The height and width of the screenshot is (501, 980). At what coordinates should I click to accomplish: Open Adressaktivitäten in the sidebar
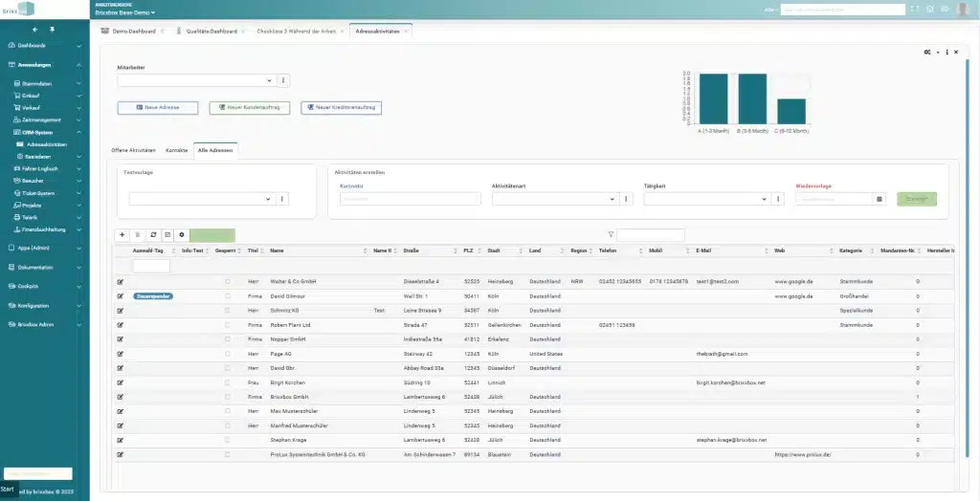coord(46,144)
